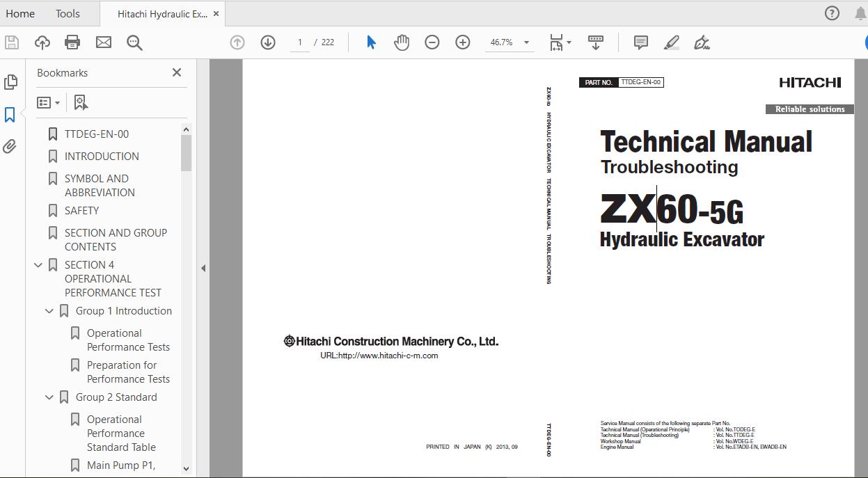Switch to the Tools tab

coord(68,13)
